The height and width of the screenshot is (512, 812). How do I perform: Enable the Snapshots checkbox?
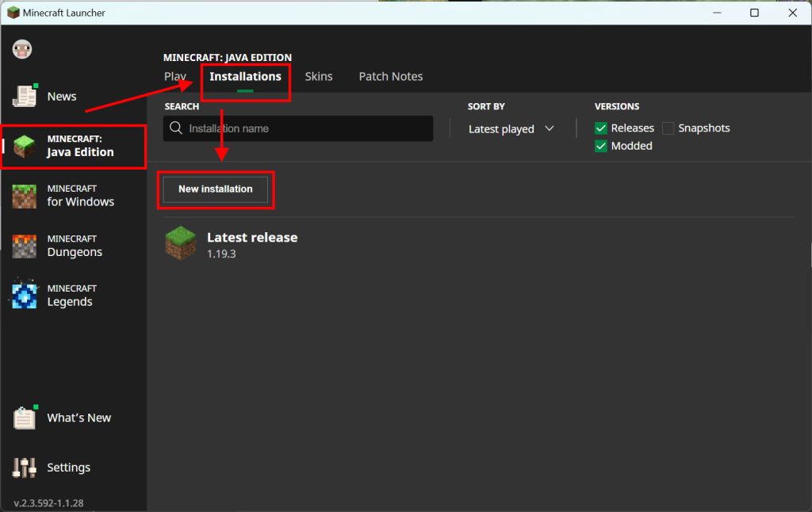point(668,128)
